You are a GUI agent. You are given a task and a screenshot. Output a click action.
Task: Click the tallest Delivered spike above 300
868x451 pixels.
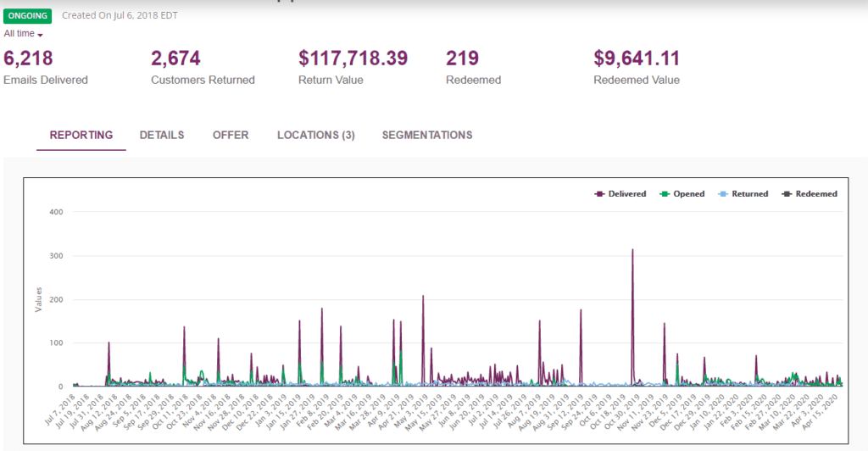(x=632, y=251)
